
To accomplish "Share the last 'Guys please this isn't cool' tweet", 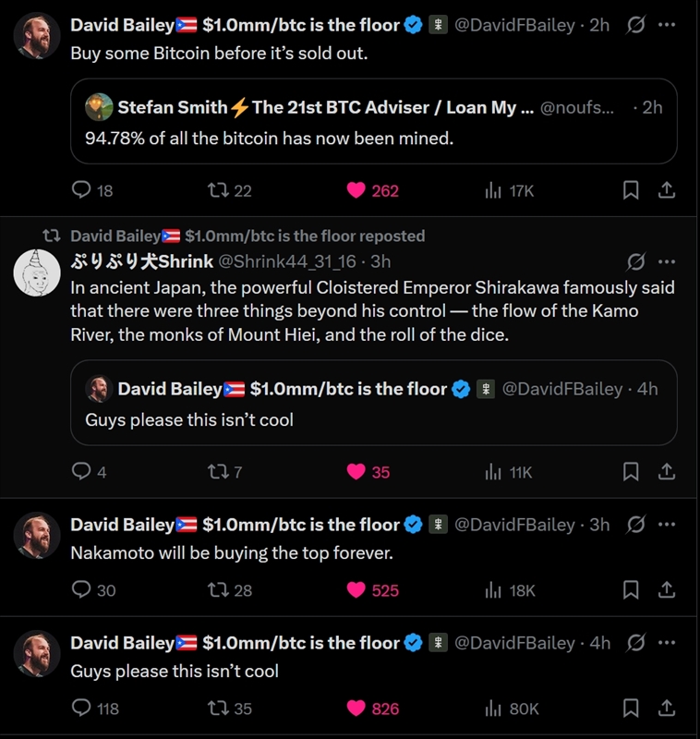I will [x=666, y=709].
